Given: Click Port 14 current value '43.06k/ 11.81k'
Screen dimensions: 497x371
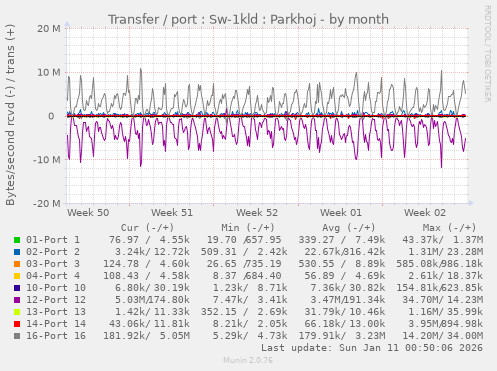Looking at the screenshot, I should coord(149,324).
